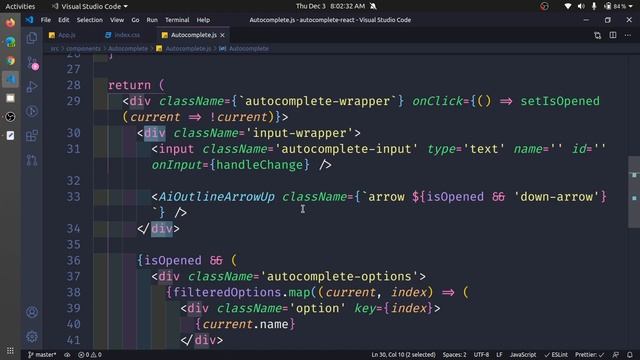The image size is (640, 360).
Task: Open the View menu
Action: coord(116,20)
